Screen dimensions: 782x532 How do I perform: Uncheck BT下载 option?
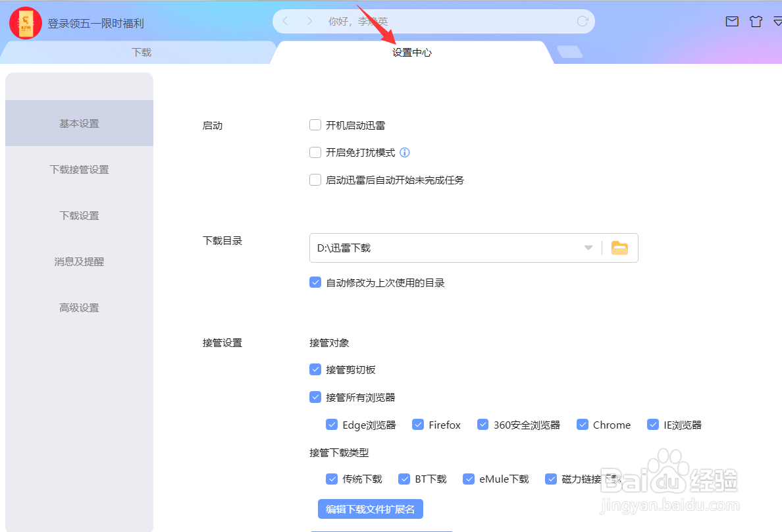point(404,479)
